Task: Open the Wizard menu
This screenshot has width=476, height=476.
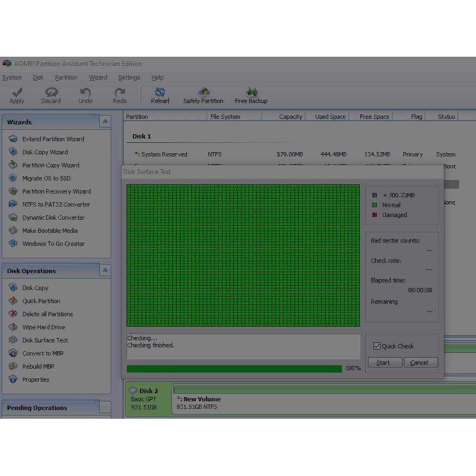Action: pyautogui.click(x=98, y=77)
